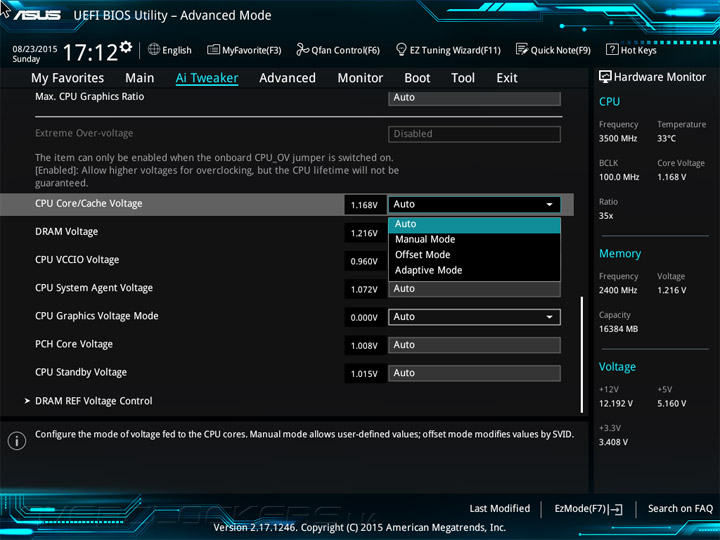Switch to the Monitor tab
Screen dimensions: 720x540
[x=360, y=78]
